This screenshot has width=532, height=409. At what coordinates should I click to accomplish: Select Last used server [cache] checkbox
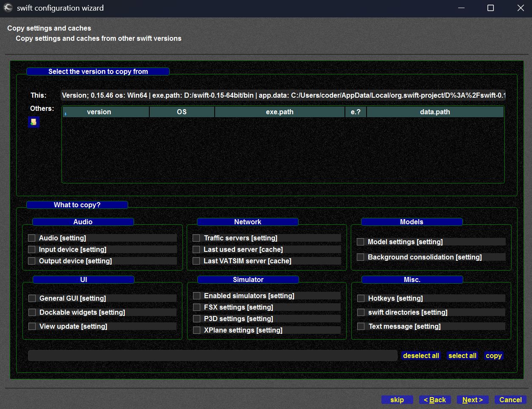pos(196,249)
